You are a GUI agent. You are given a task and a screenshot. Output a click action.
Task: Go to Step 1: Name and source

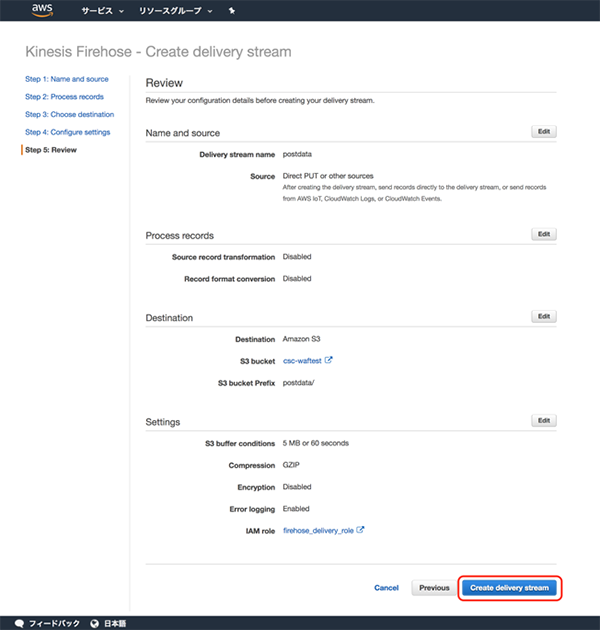66,79
